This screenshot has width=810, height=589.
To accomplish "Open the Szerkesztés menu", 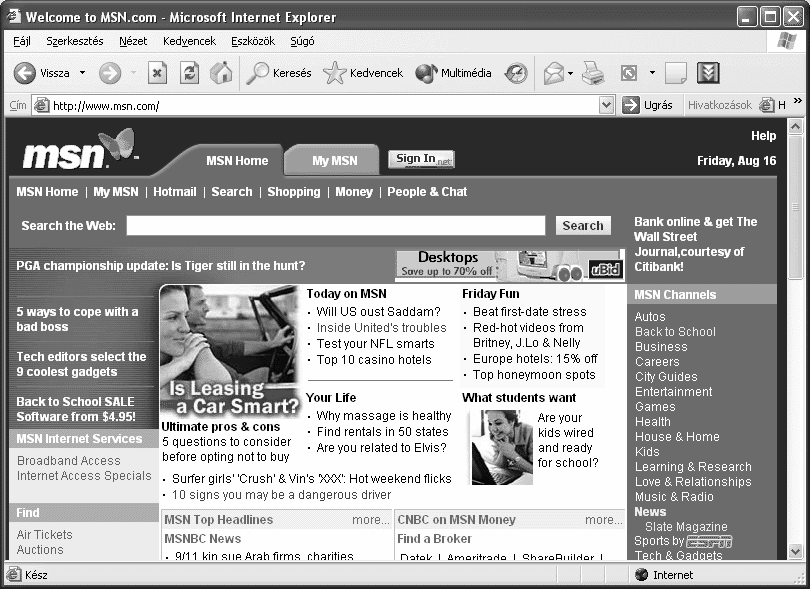I will tap(74, 41).
